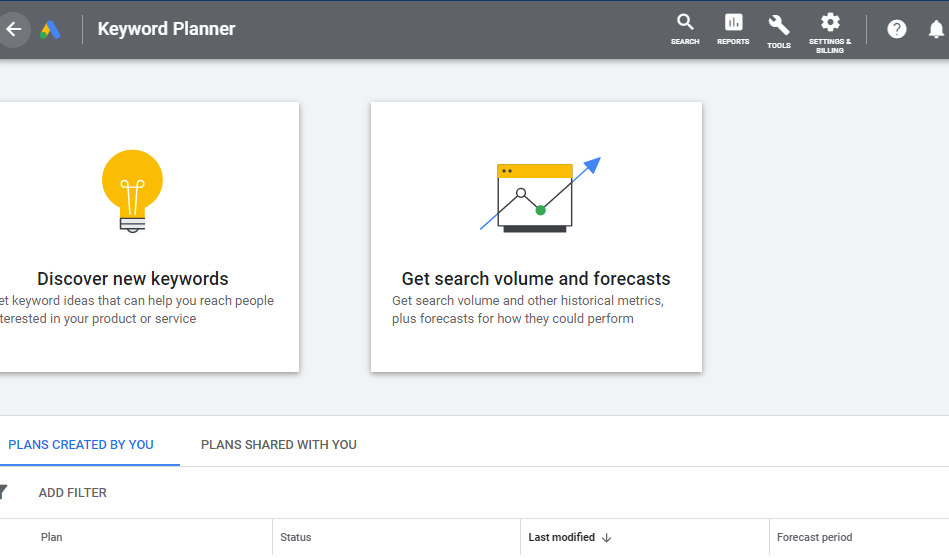Open the Help question mark icon
Image resolution: width=949 pixels, height=558 pixels.
click(x=897, y=29)
